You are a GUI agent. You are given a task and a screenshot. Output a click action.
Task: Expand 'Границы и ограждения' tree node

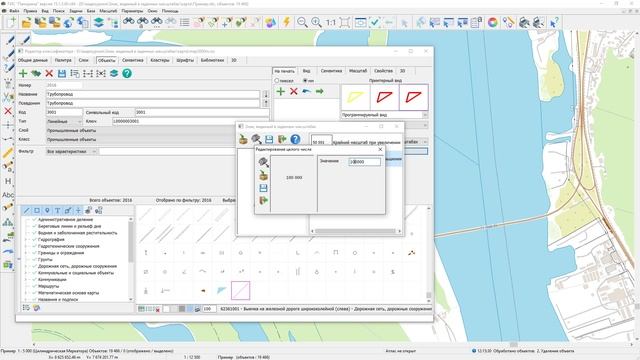point(27,253)
